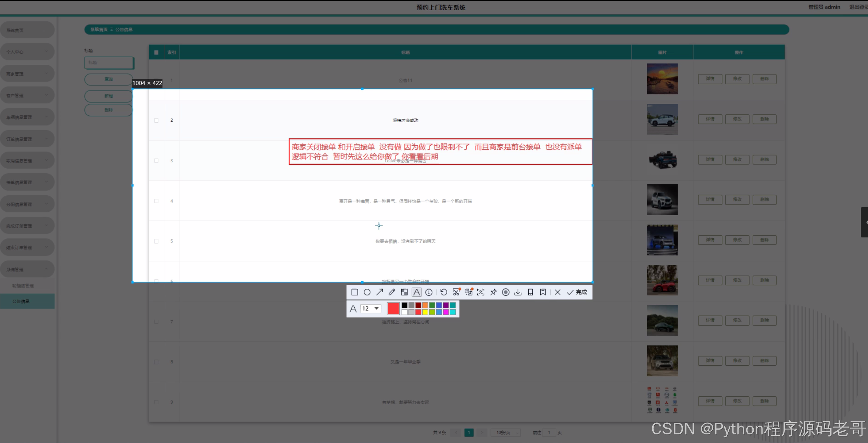Tick the checkbox for row 4

click(x=156, y=201)
